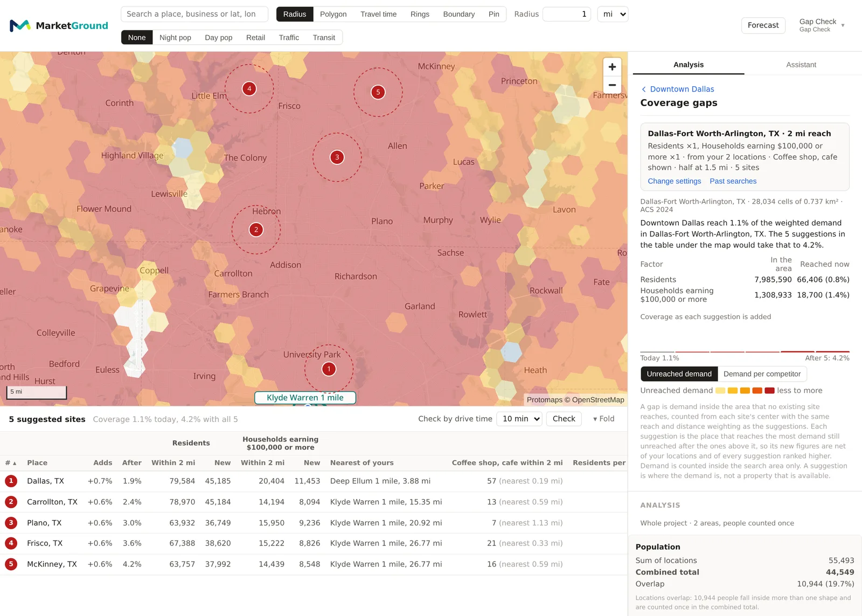862x616 pixels.
Task: Select map marker 1 near University Park
Action: point(329,369)
